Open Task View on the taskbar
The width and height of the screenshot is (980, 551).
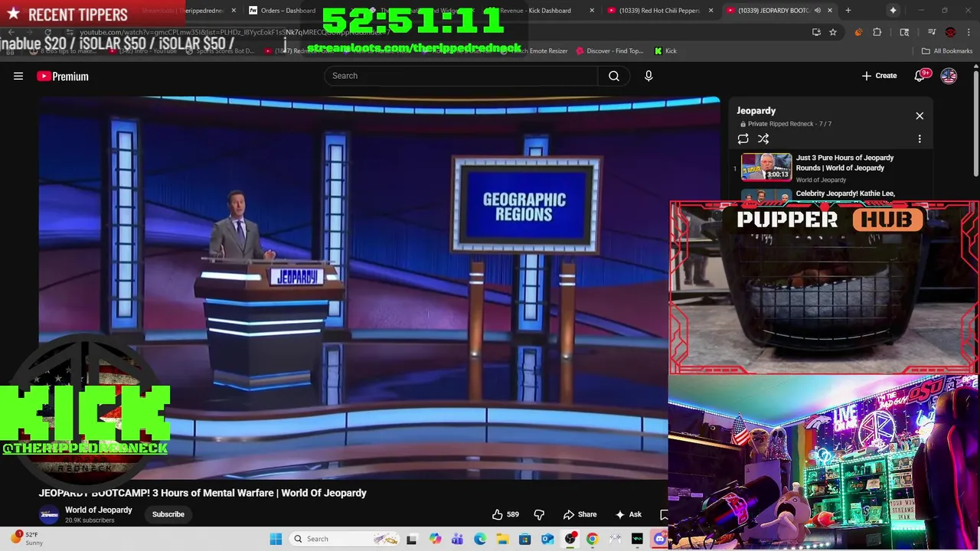(x=412, y=539)
